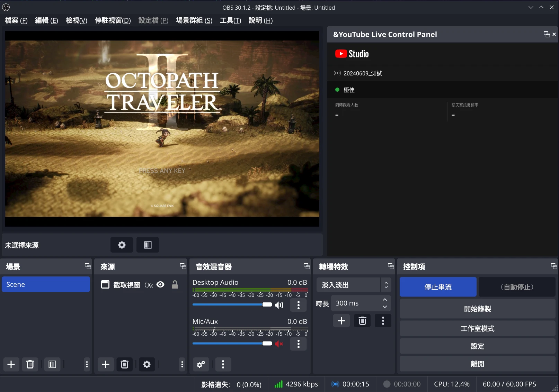Click 60.00 / 60.00 FPS status

pos(509,384)
